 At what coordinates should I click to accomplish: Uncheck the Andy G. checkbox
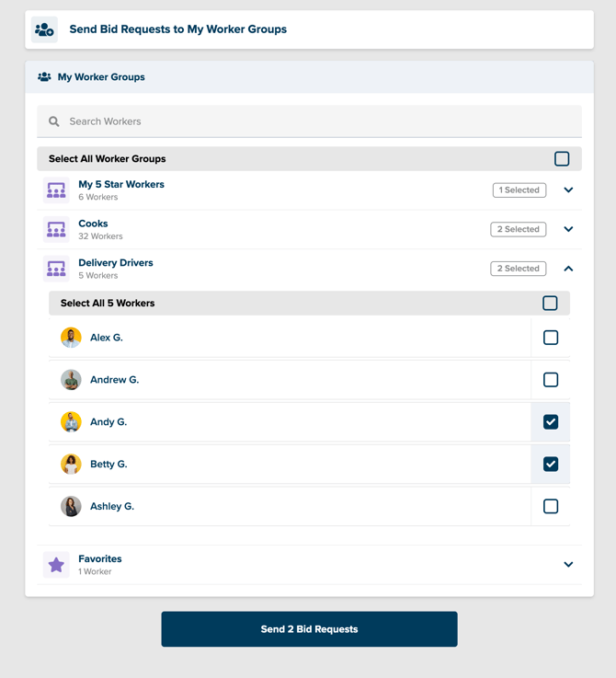[551, 422]
